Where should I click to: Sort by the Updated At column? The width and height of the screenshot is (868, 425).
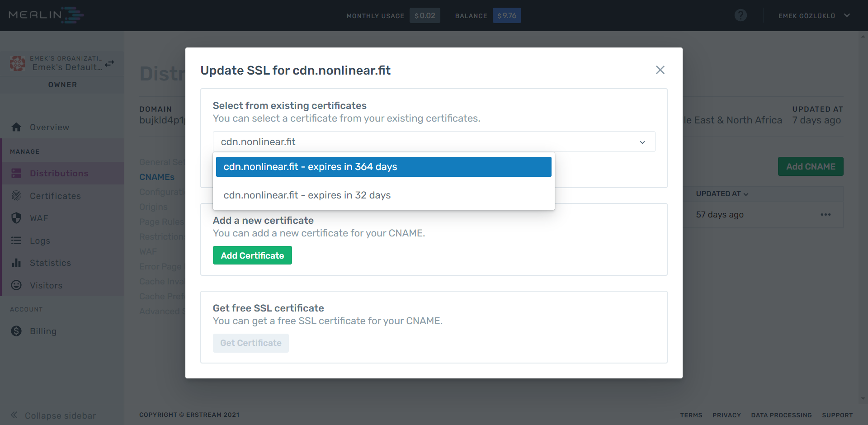(722, 194)
